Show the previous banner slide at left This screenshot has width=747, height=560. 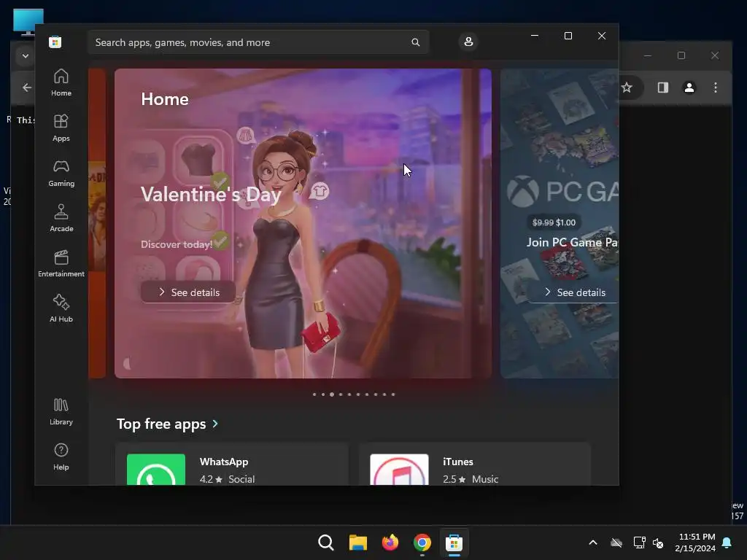pos(97,223)
